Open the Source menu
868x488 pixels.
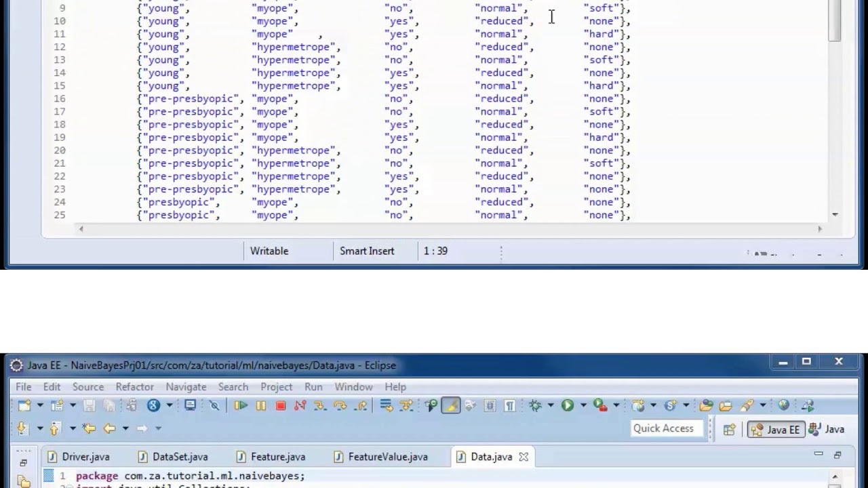pyautogui.click(x=88, y=386)
